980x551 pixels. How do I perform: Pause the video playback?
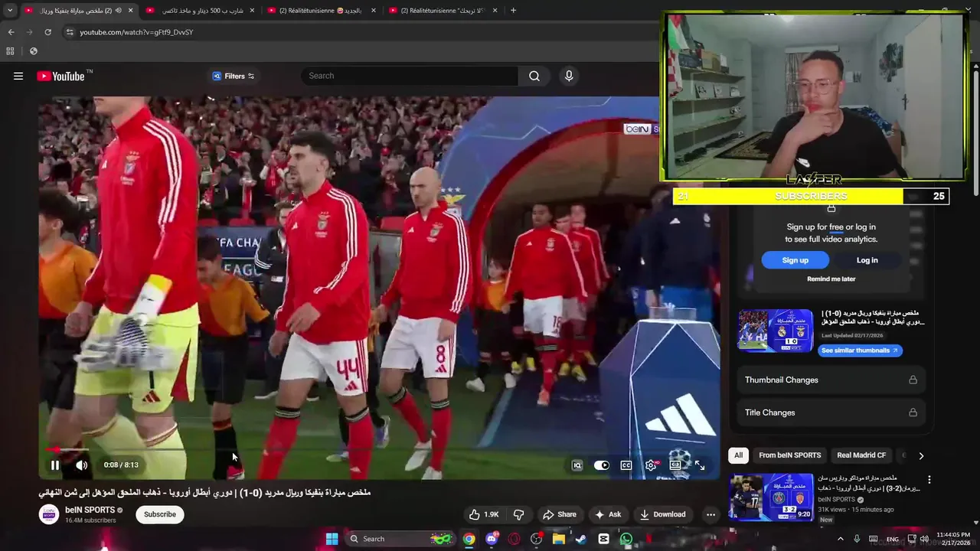54,465
